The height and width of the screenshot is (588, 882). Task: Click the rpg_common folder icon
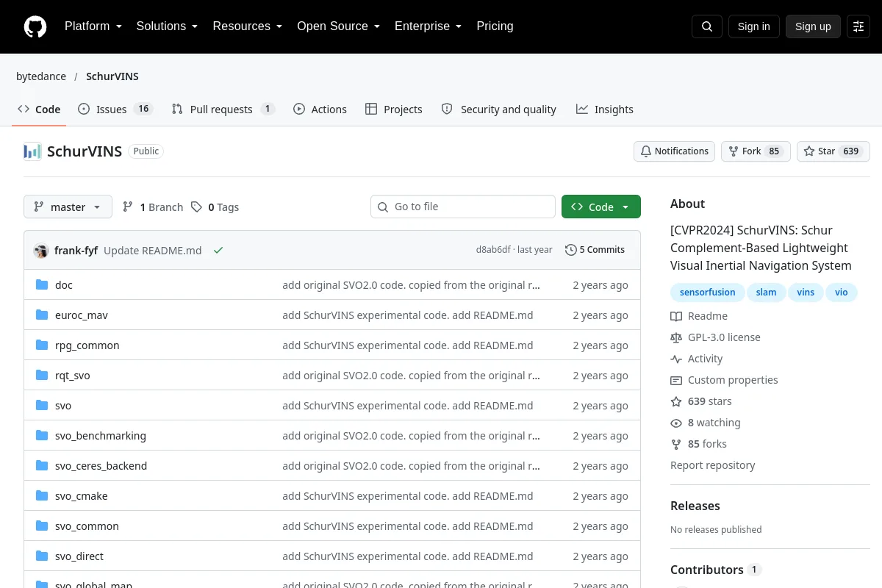(x=42, y=345)
